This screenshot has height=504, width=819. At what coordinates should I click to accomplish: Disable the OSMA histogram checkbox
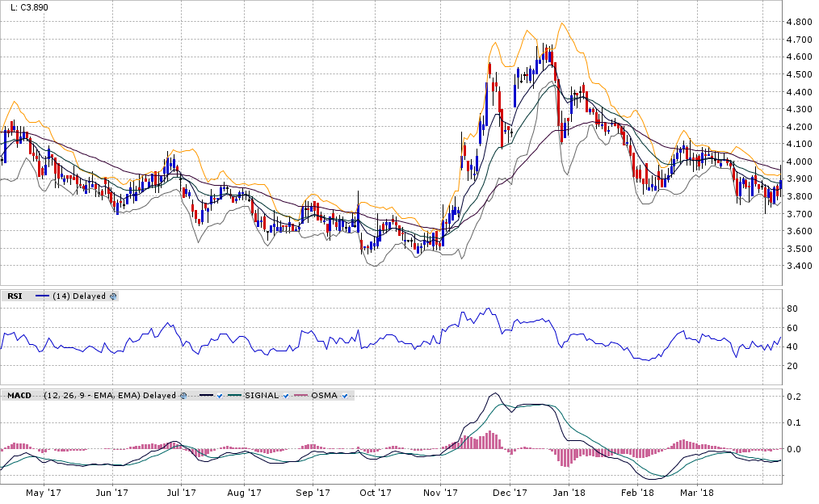(345, 396)
